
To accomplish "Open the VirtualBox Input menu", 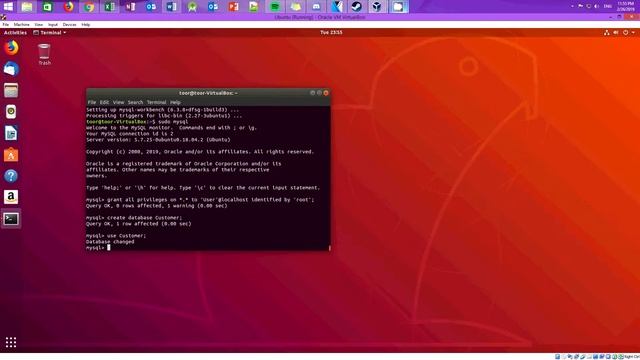I will [53, 25].
